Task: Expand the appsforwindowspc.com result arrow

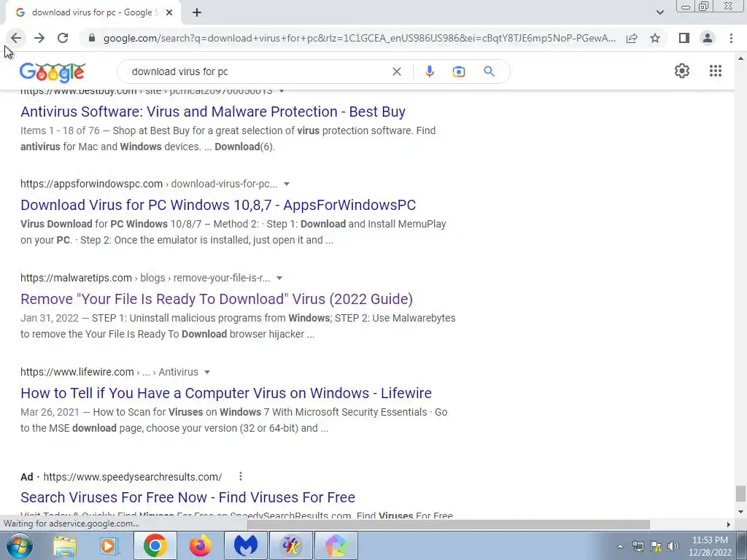Action: tap(286, 184)
